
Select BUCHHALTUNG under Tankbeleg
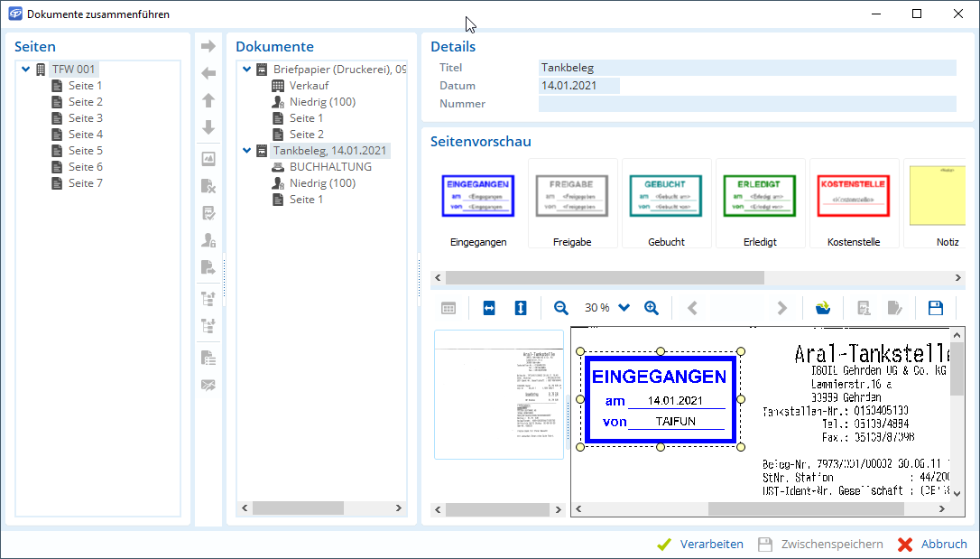coord(329,167)
